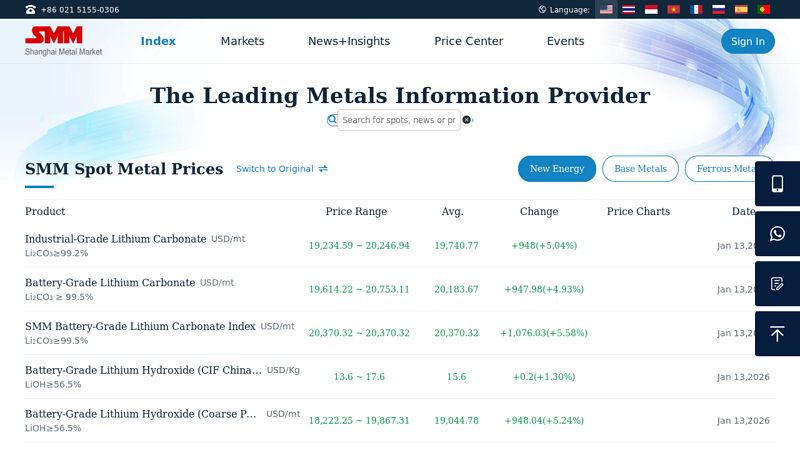Image resolution: width=800 pixels, height=450 pixels.
Task: Click the SMM Spot Metal Prices heading
Action: click(124, 169)
